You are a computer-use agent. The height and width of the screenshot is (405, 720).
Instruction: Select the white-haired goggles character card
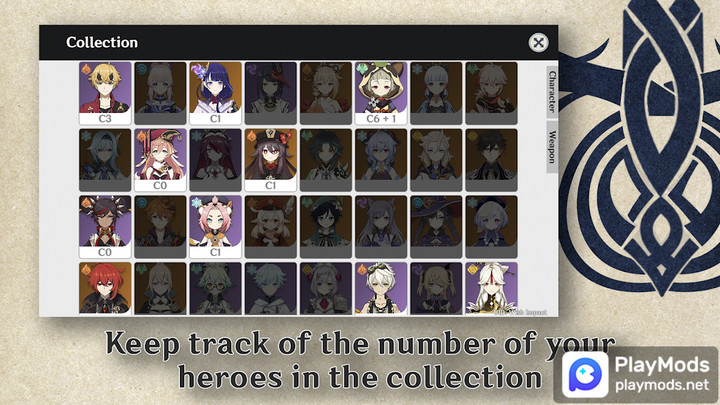[x=381, y=288]
